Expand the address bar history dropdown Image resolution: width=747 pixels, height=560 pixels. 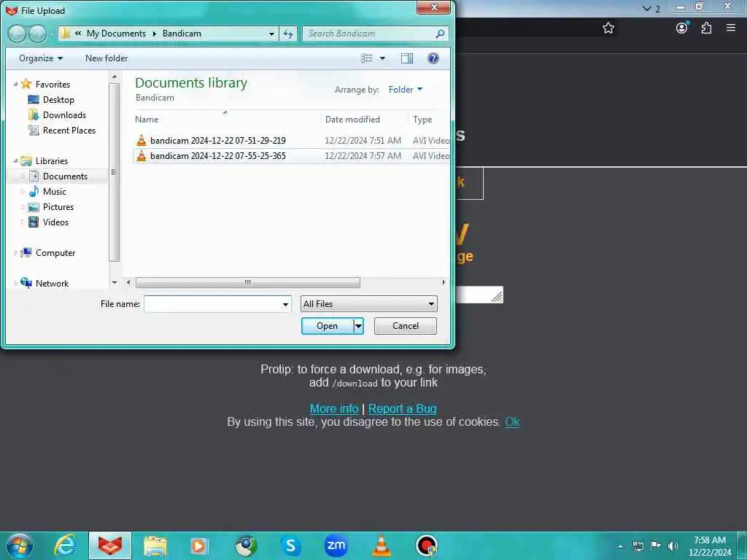coord(271,34)
